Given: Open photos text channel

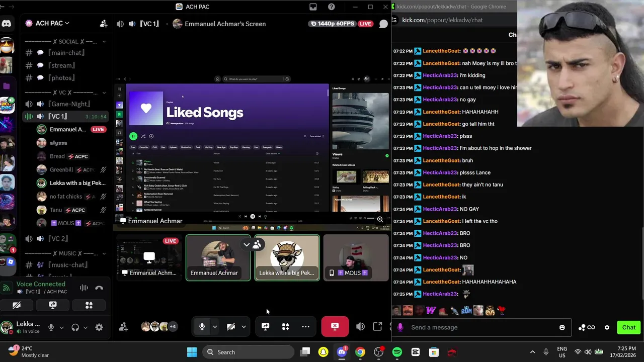Looking at the screenshot, I should pyautogui.click(x=65, y=78).
